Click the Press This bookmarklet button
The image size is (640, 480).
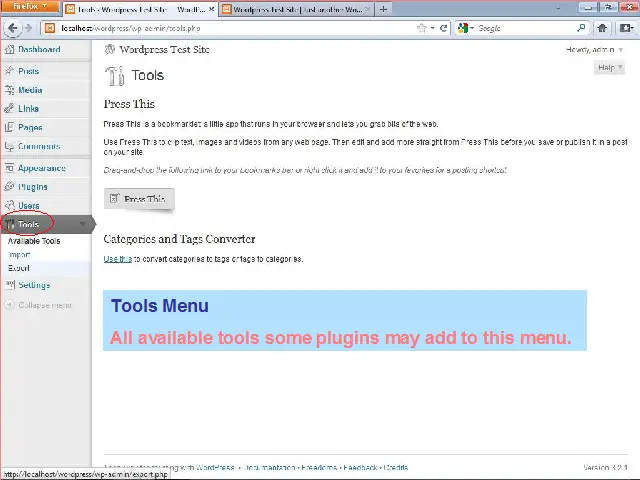pos(139,199)
